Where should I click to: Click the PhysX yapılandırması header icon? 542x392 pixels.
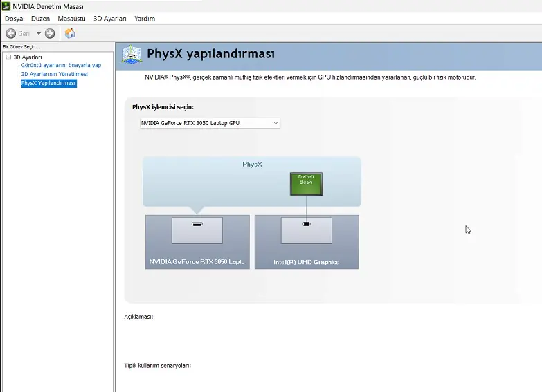(132, 55)
